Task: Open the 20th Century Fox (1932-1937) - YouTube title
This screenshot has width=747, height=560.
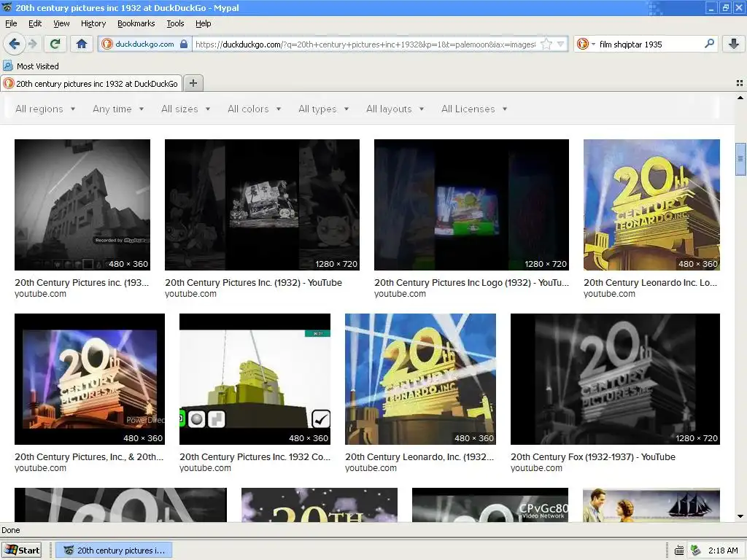Action: coord(592,456)
